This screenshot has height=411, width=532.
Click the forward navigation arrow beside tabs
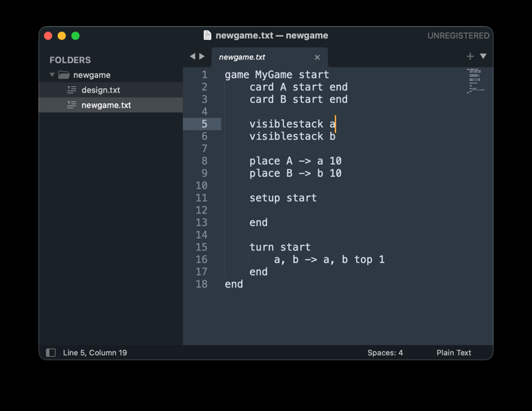click(202, 56)
